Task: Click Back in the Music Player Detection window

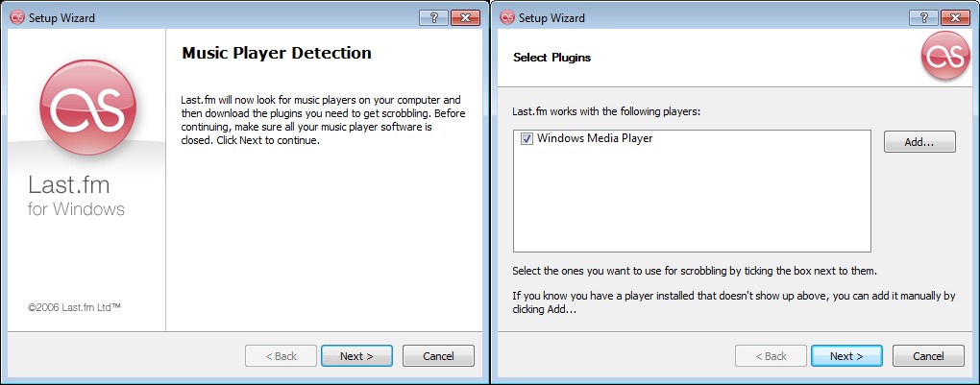Action: [x=281, y=356]
